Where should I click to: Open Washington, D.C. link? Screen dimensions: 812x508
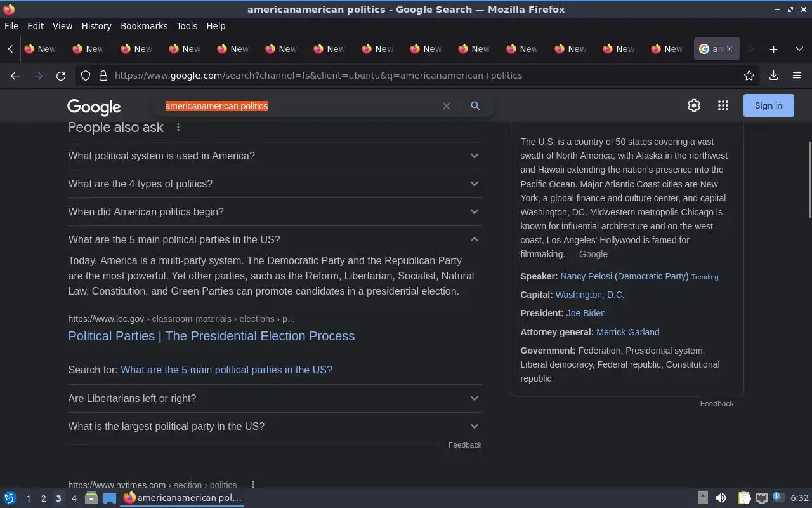pyautogui.click(x=589, y=295)
